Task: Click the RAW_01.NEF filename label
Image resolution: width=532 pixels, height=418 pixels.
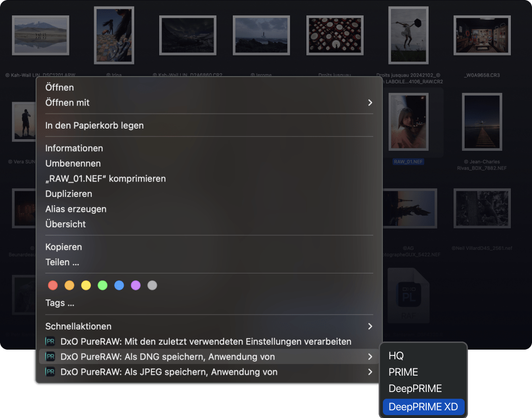Action: click(408, 162)
